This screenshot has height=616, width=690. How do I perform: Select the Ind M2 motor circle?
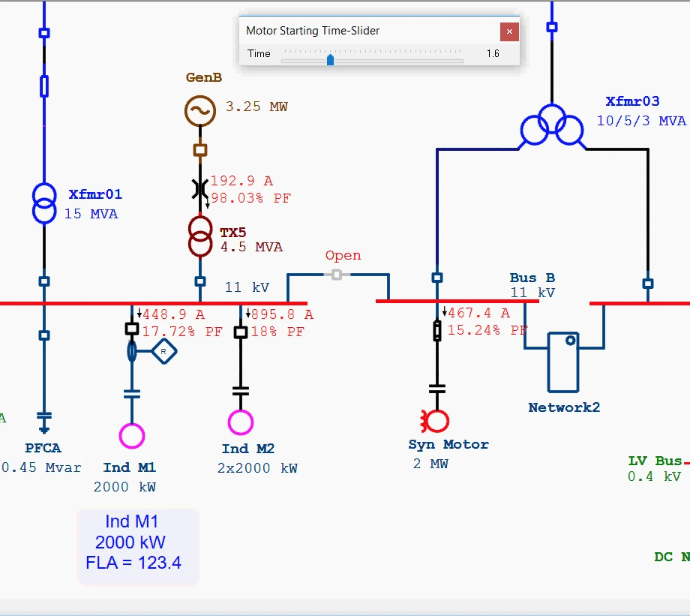[240, 422]
